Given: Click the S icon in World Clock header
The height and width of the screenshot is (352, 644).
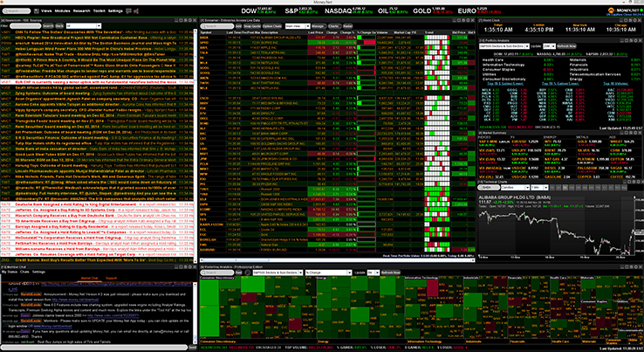Looking at the screenshot, I should 630,20.
